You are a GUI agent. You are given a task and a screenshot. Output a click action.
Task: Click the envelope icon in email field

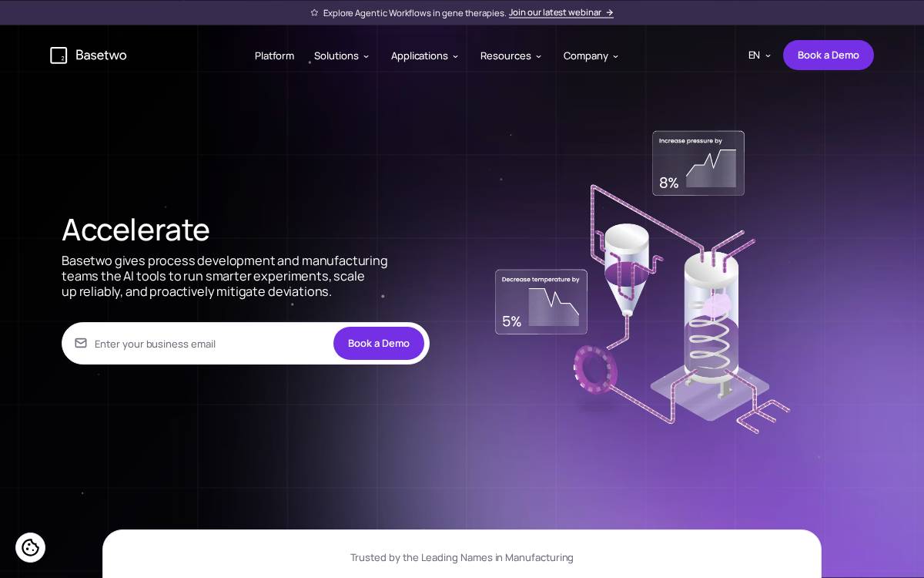(x=81, y=343)
